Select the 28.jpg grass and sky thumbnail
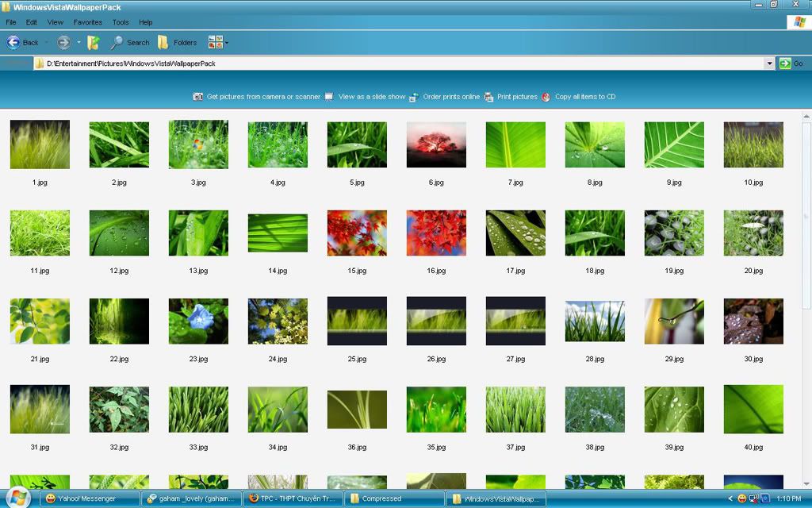This screenshot has width=812, height=508. (x=595, y=321)
